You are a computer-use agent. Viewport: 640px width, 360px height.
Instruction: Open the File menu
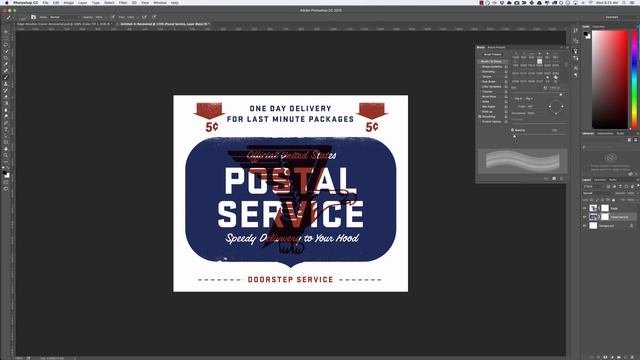(45, 3)
